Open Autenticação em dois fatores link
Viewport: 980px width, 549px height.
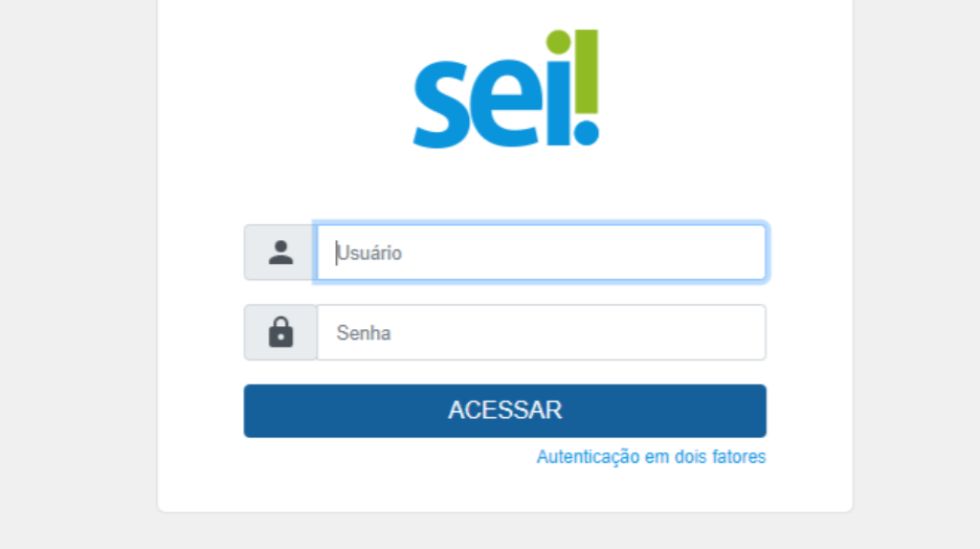pyautogui.click(x=651, y=456)
